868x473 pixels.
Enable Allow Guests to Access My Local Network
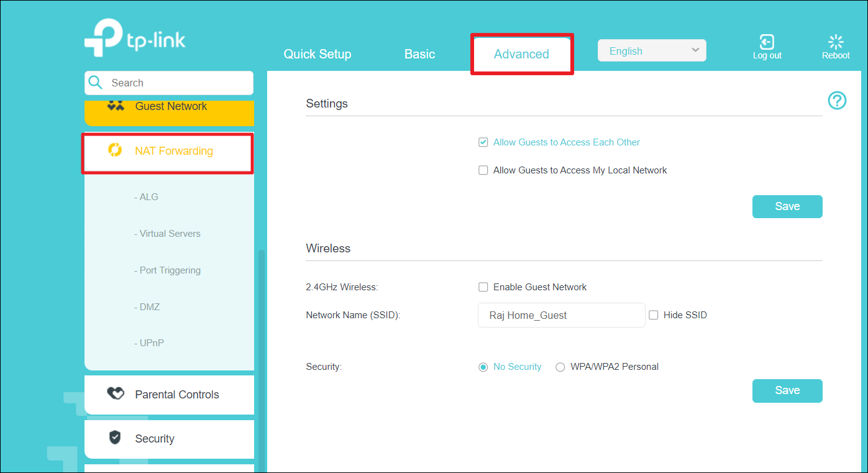[483, 170]
